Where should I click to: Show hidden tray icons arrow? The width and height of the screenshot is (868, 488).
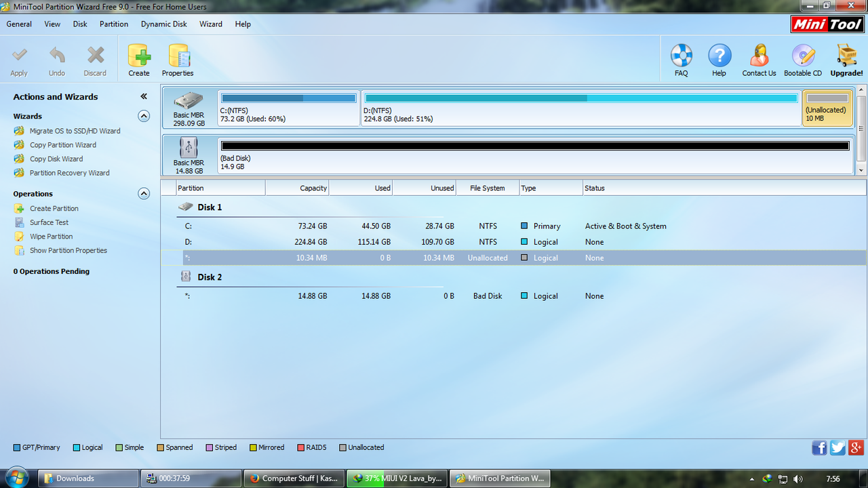click(x=751, y=479)
